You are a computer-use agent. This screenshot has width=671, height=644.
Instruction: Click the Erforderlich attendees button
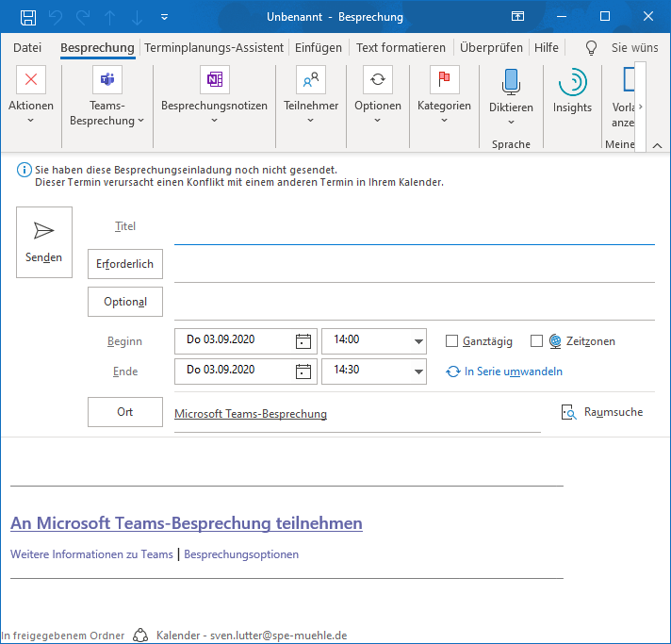[125, 264]
